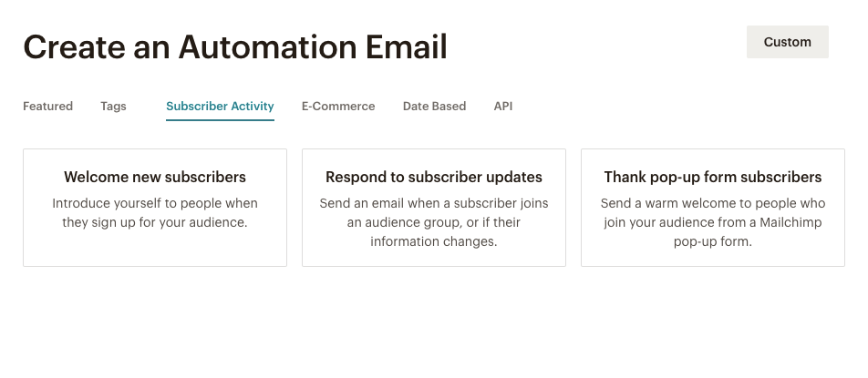Open the Date Based tab
868x378 pixels.
point(434,107)
